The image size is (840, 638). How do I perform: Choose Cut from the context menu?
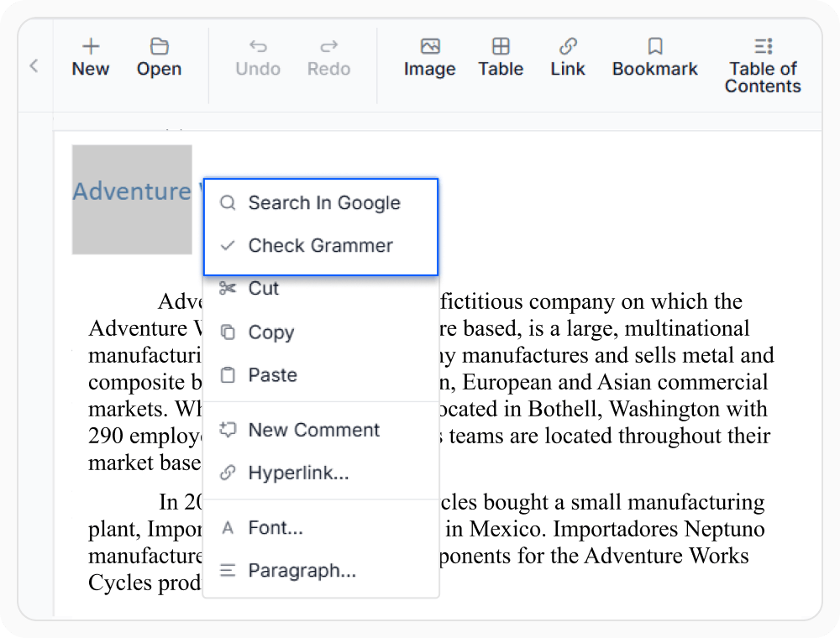pyautogui.click(x=321, y=289)
